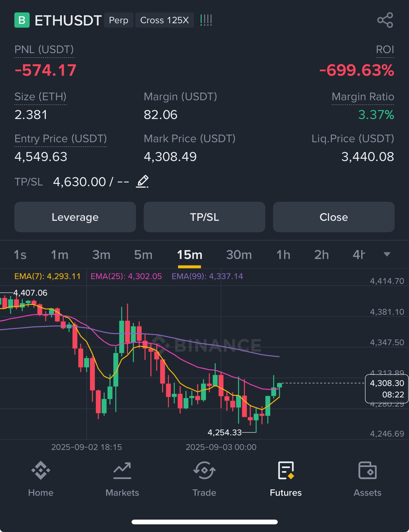
Task: Tap the 3,440.08 liquidation price value
Action: [x=368, y=156]
